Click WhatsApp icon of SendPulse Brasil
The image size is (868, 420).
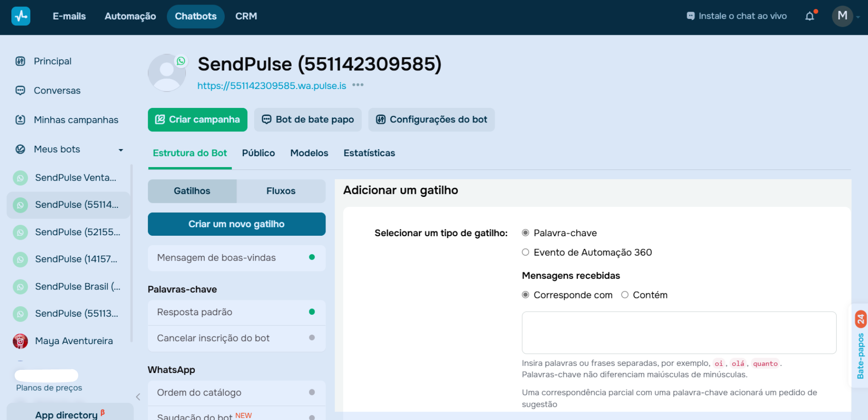click(20, 287)
